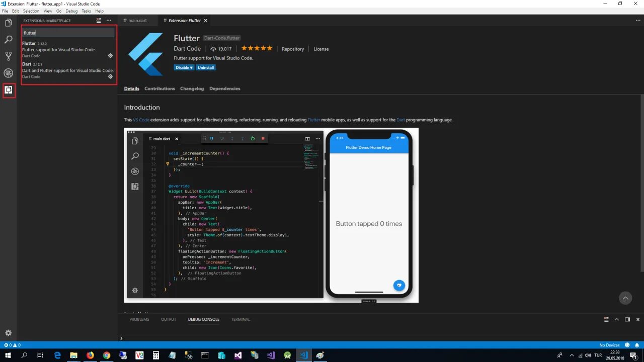This screenshot has width=644, height=362.
Task: Open the View menu
Action: [x=48, y=11]
